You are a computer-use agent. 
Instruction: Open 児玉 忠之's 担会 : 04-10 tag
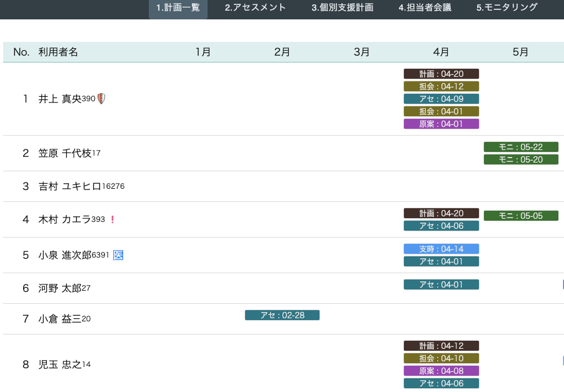(x=441, y=359)
